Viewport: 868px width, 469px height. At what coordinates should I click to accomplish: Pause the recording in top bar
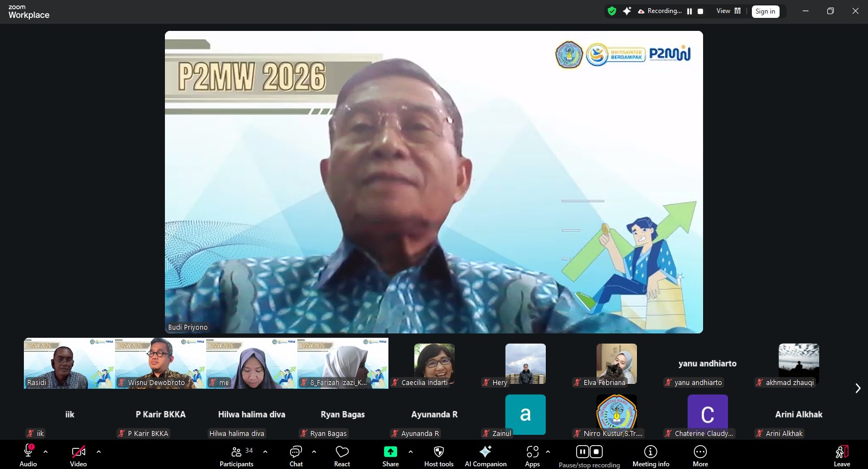690,11
